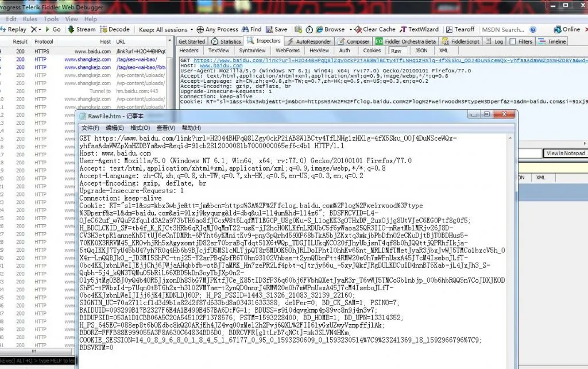The image size is (588, 369).
Task: Select the Cookies inspector tab
Action: tap(372, 51)
